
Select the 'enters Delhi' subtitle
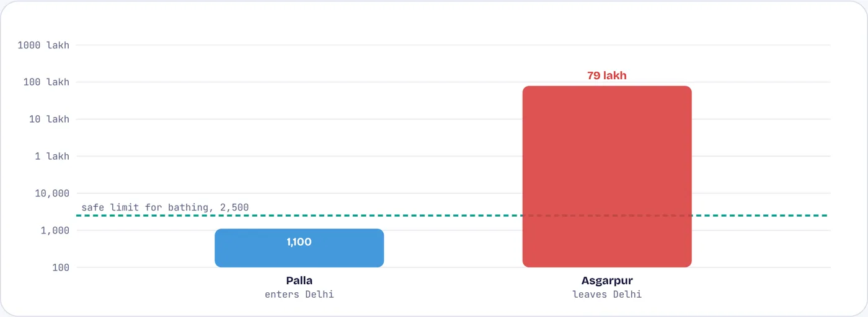299,294
